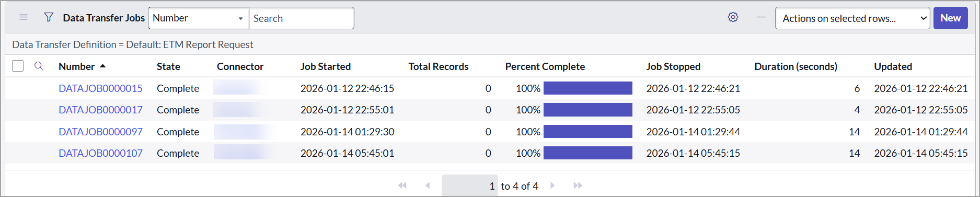Go to the next page
Image resolution: width=980 pixels, height=197 pixels.
[552, 186]
